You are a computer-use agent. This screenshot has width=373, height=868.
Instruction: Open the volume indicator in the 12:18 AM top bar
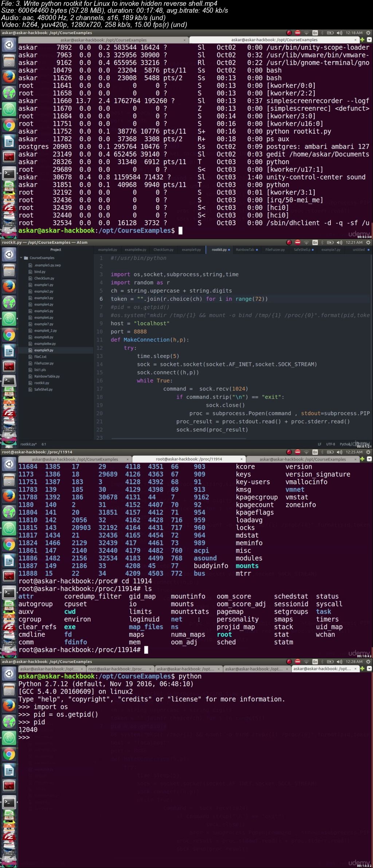pyautogui.click(x=339, y=33)
